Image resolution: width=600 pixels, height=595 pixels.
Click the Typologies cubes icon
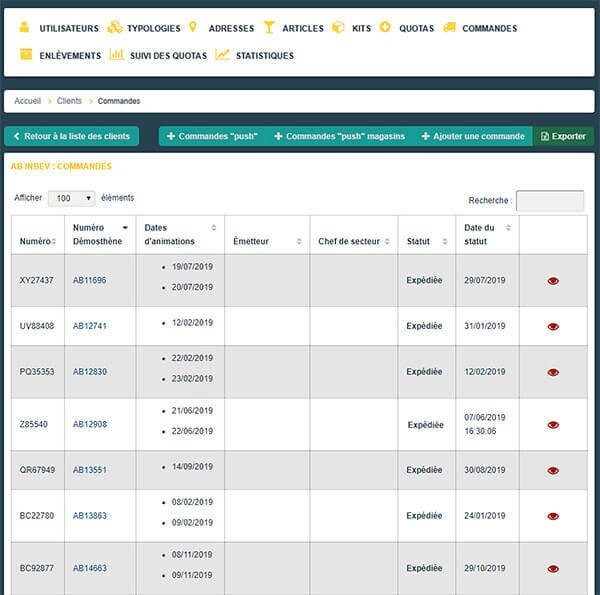click(x=115, y=27)
